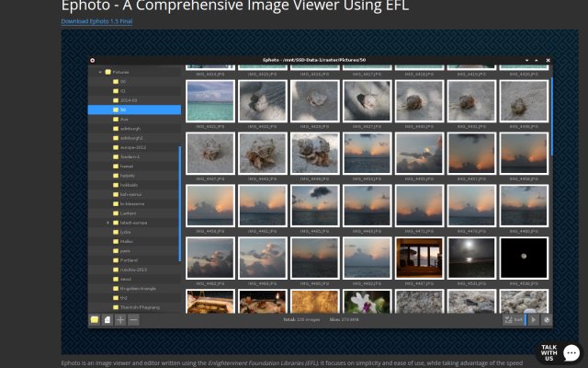Image resolution: width=588 pixels, height=368 pixels.
Task: Select the highlighted 50 folder
Action: pos(134,109)
